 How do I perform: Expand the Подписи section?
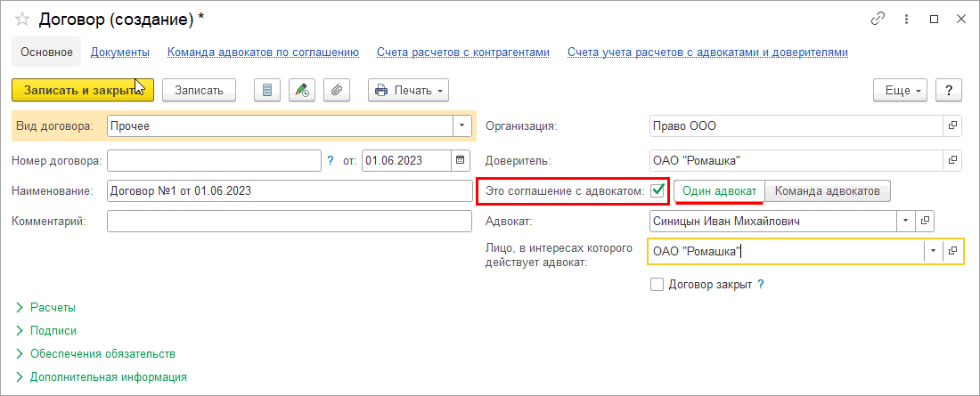(x=53, y=330)
